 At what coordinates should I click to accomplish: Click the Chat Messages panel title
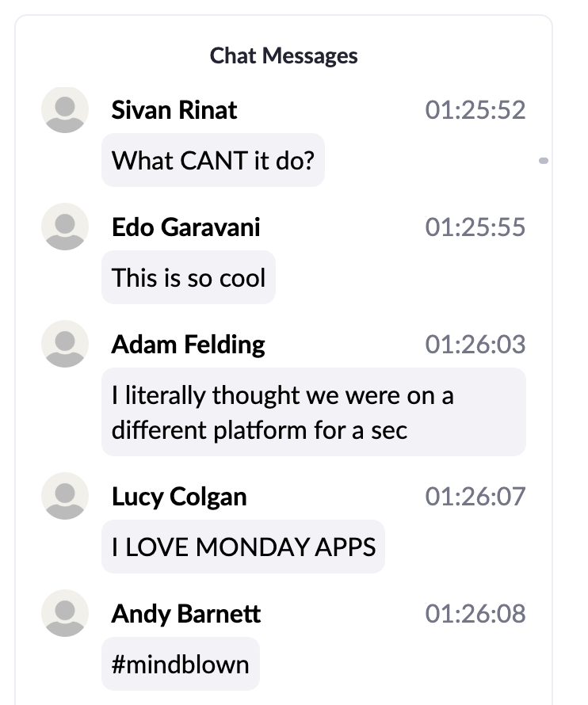(283, 56)
